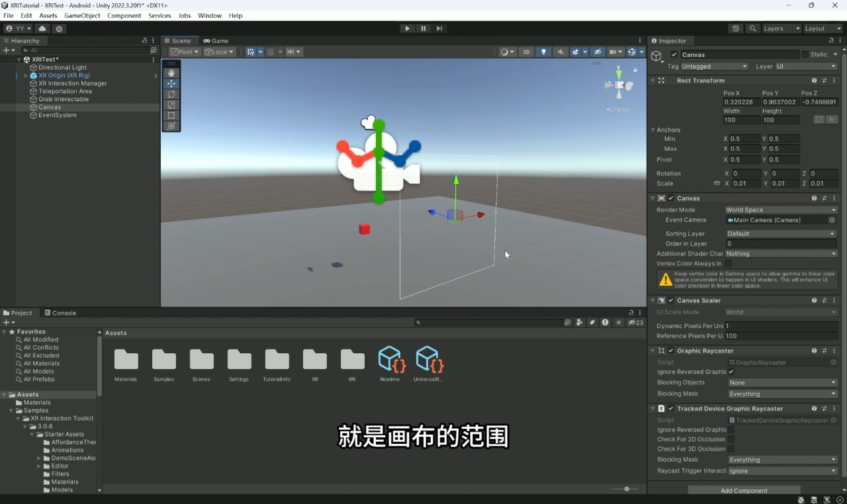Image resolution: width=847 pixels, height=504 pixels.
Task: Open the Tag Untagged dropdown
Action: pos(715,66)
